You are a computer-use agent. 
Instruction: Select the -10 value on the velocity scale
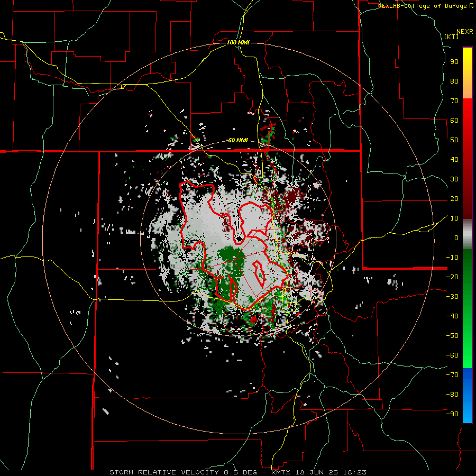pyautogui.click(x=452, y=258)
